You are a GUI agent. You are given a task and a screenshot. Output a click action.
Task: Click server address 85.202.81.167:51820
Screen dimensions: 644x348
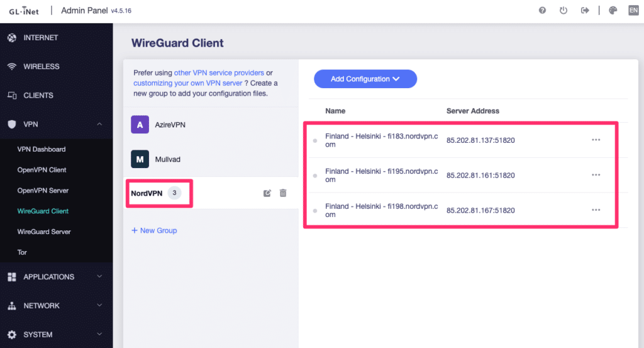480,210
